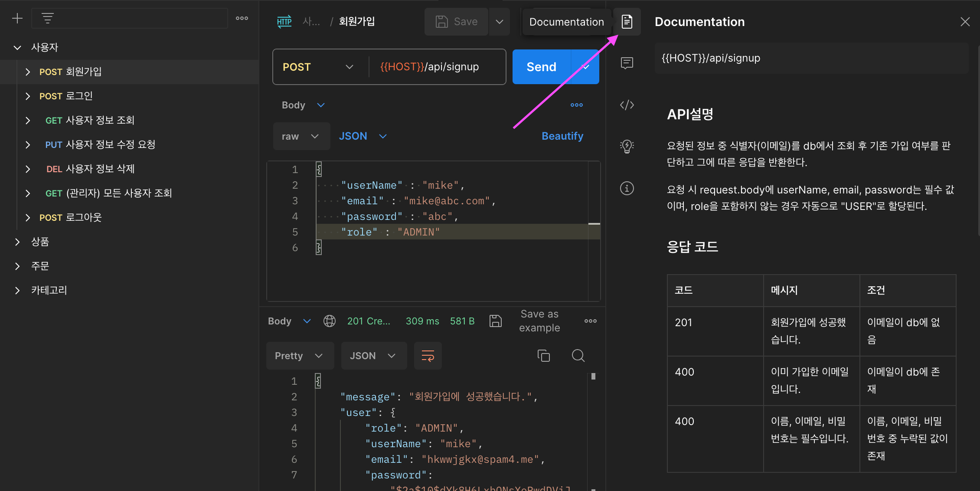Open response three-dot options menu

[x=591, y=321]
